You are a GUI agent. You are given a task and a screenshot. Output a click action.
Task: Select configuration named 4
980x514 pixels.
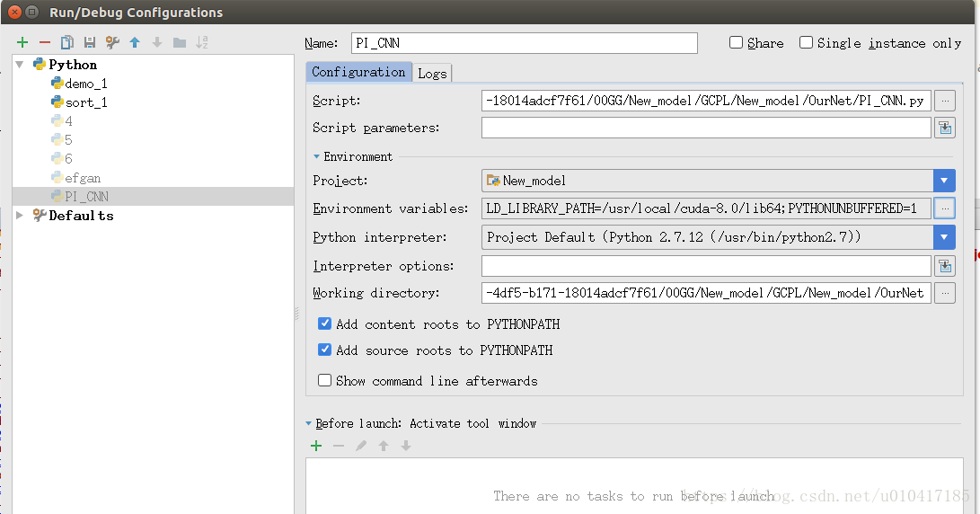63,120
